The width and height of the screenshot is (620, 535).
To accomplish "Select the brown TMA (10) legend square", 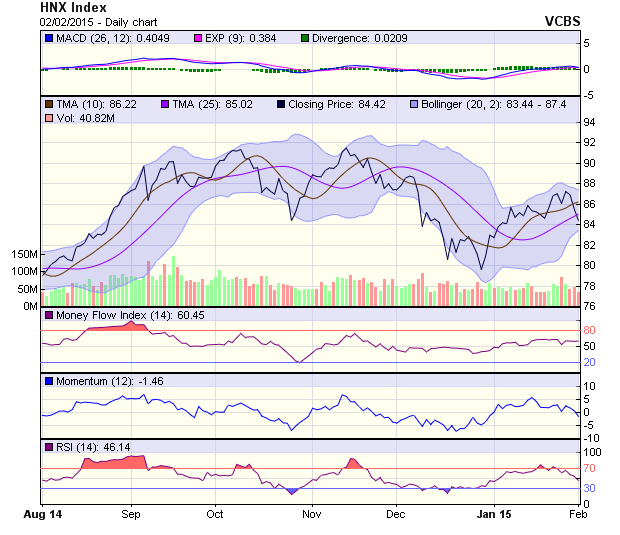I will coord(47,103).
